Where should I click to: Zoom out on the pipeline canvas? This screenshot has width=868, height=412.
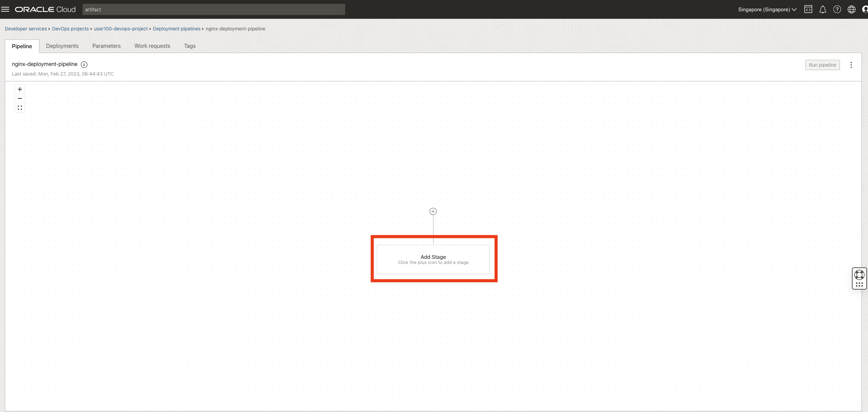20,98
